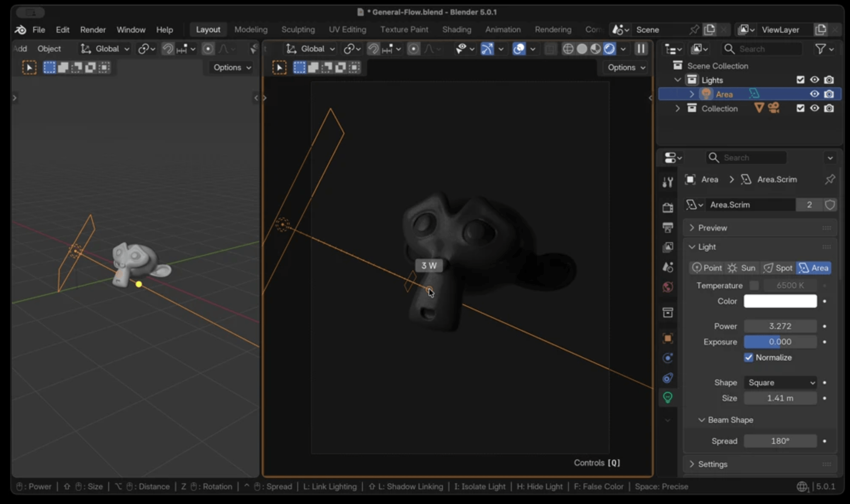Click the Options button in the viewport header
This screenshot has height=504, width=850.
[624, 67]
